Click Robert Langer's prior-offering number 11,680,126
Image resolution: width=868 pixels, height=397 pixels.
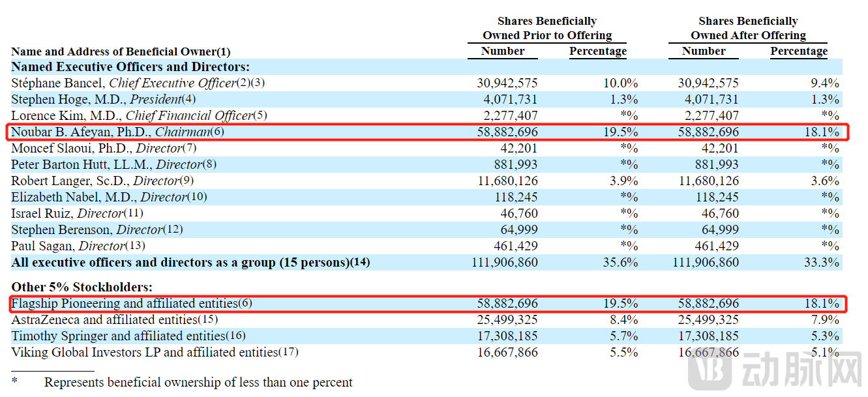(507, 181)
